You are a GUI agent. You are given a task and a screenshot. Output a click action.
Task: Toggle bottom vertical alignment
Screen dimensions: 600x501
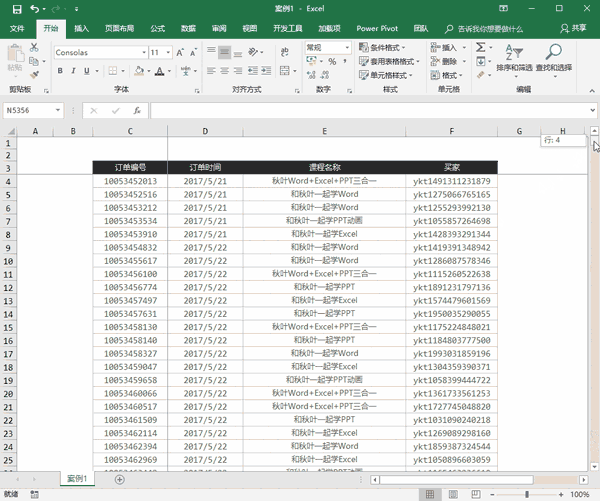[x=238, y=52]
